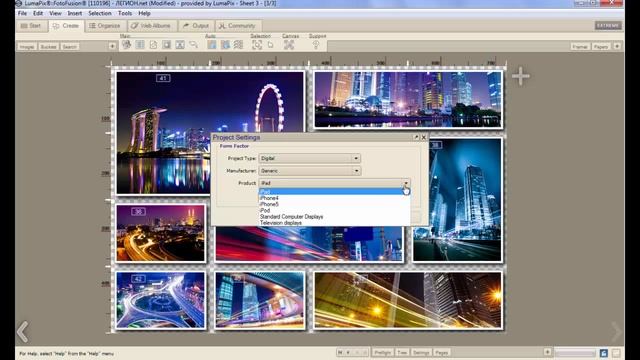The image size is (640, 360).
Task: Open the File menu
Action: tap(22, 13)
